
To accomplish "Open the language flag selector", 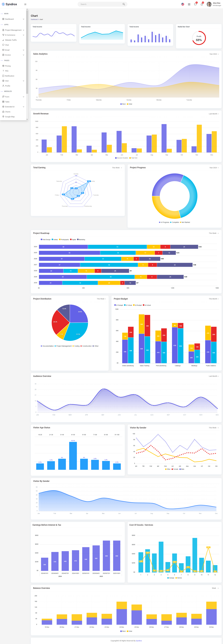I will coord(183,4).
